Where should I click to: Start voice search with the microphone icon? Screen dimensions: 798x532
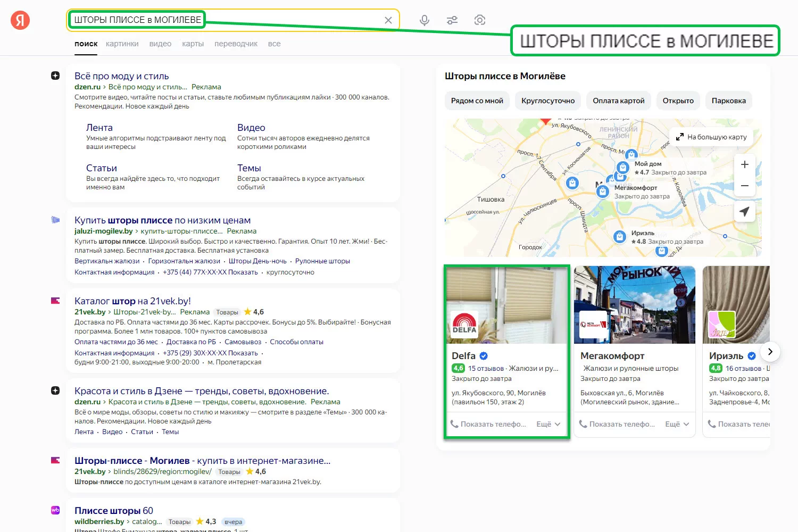tap(424, 20)
